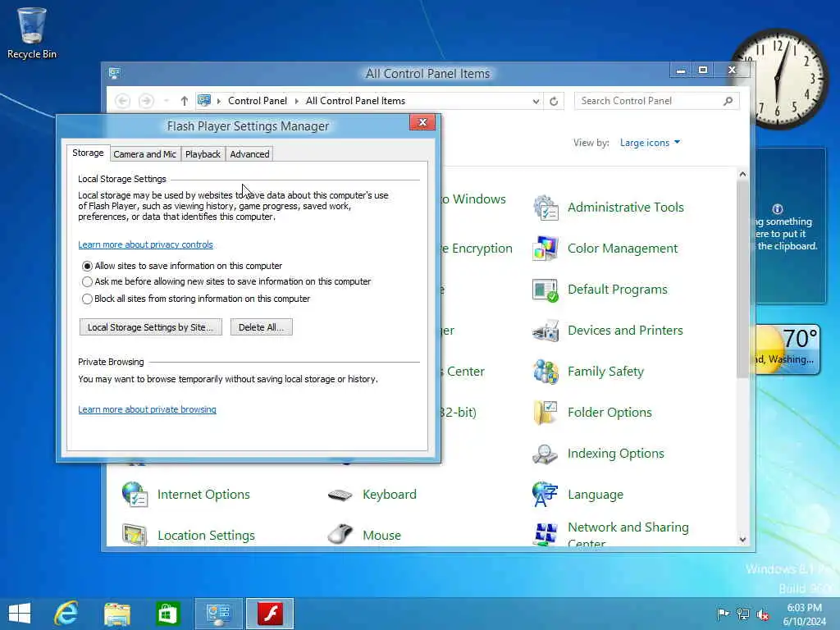This screenshot has height=630, width=840.
Task: Click the Control Panel vertical scrollbar thumb
Action: coord(742,279)
